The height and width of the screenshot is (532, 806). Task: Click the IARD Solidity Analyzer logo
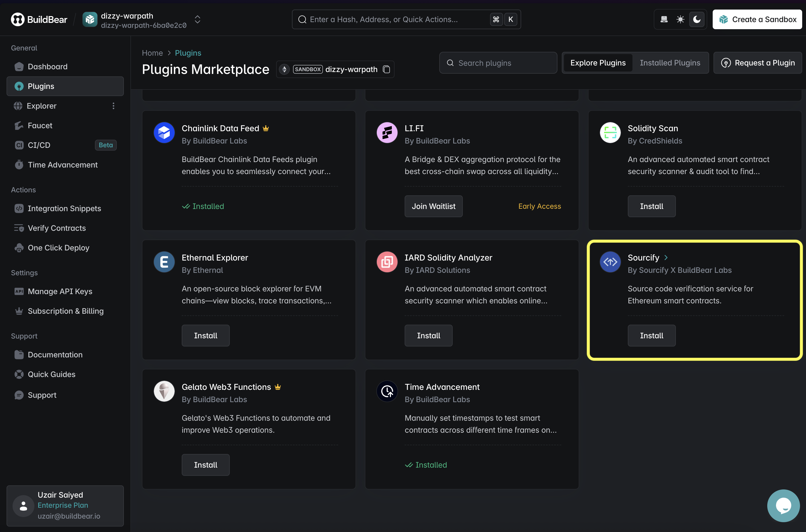click(x=387, y=262)
